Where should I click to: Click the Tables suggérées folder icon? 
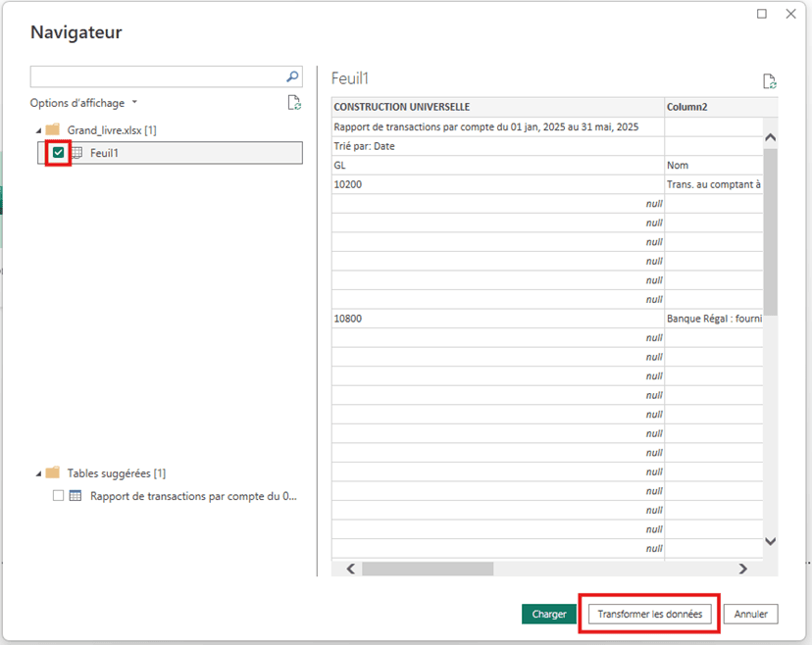click(53, 472)
